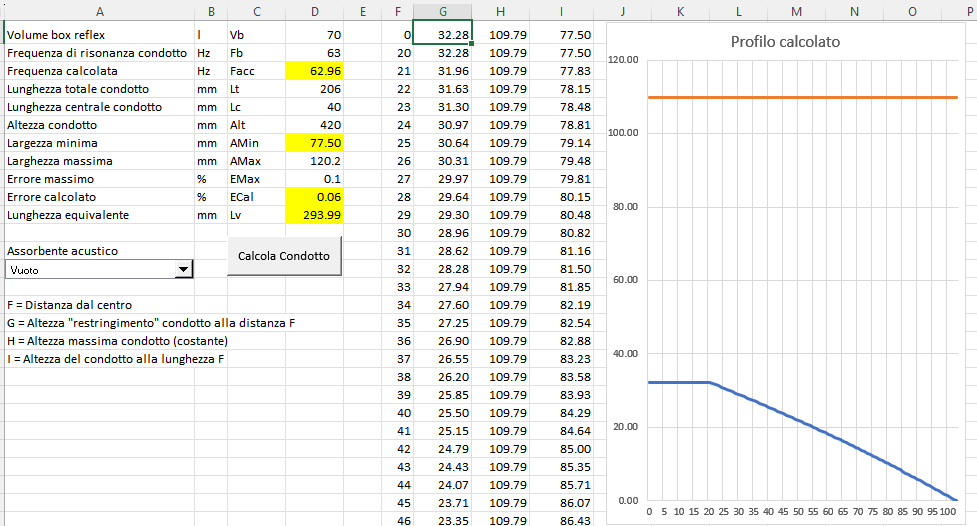Screen dimensions: 977x526
Task: Select the Vuoto combo box field
Action: click(90, 269)
